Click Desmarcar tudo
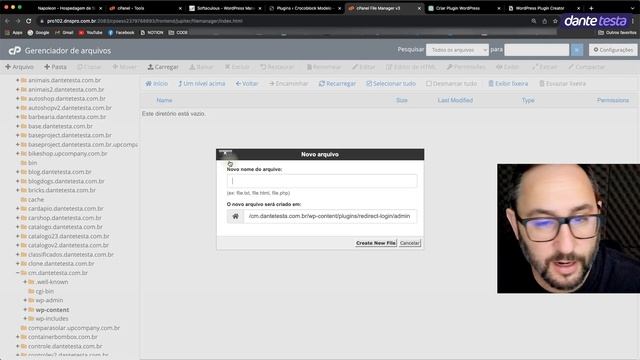This screenshot has height=360, width=640. click(451, 84)
